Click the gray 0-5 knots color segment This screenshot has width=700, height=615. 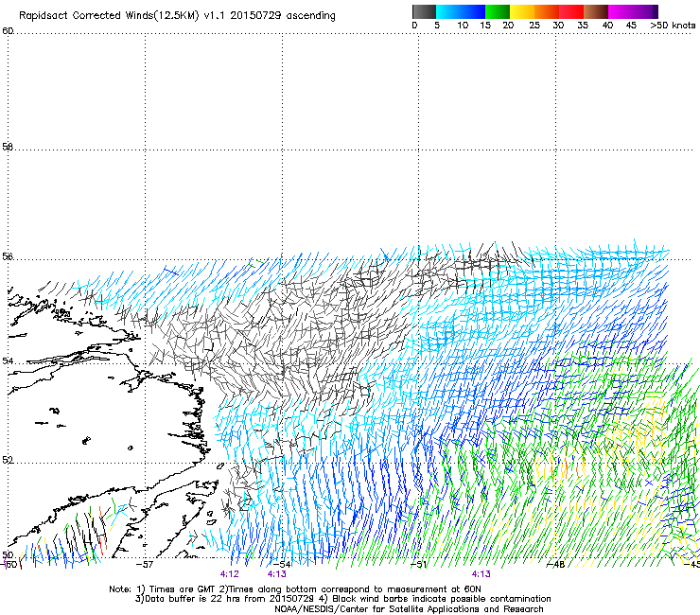click(424, 11)
